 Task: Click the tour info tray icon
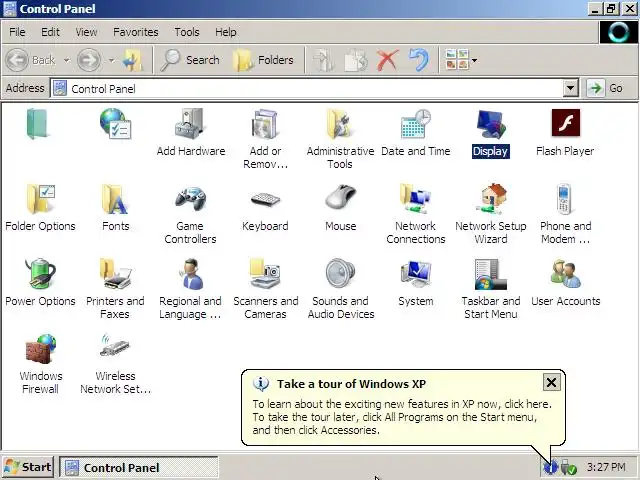click(551, 467)
